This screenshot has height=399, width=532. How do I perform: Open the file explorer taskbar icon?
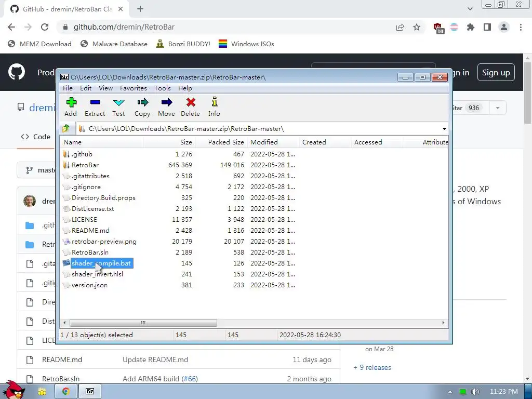(42, 392)
